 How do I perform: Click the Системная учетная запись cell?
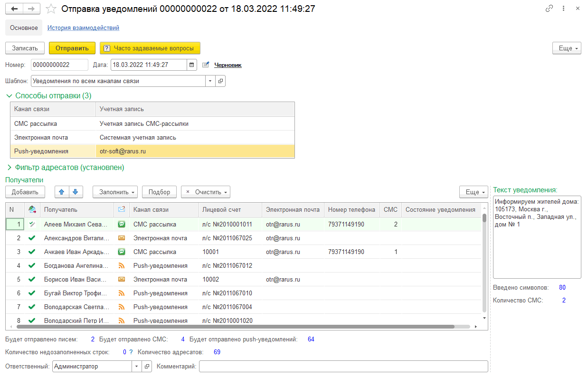point(195,137)
